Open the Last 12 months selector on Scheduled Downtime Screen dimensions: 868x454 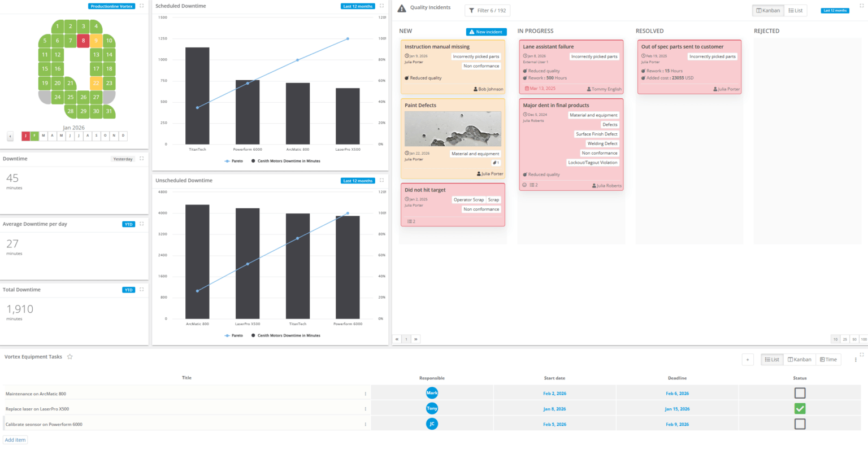358,6
